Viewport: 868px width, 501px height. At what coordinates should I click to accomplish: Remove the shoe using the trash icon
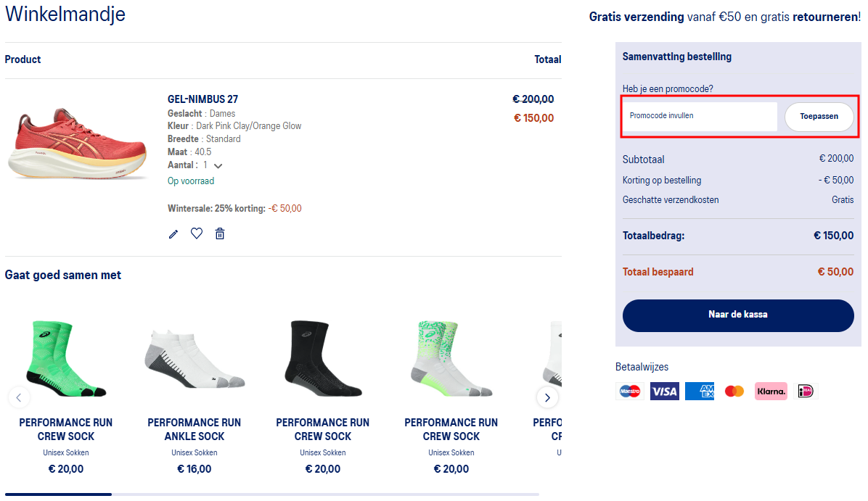coord(219,233)
